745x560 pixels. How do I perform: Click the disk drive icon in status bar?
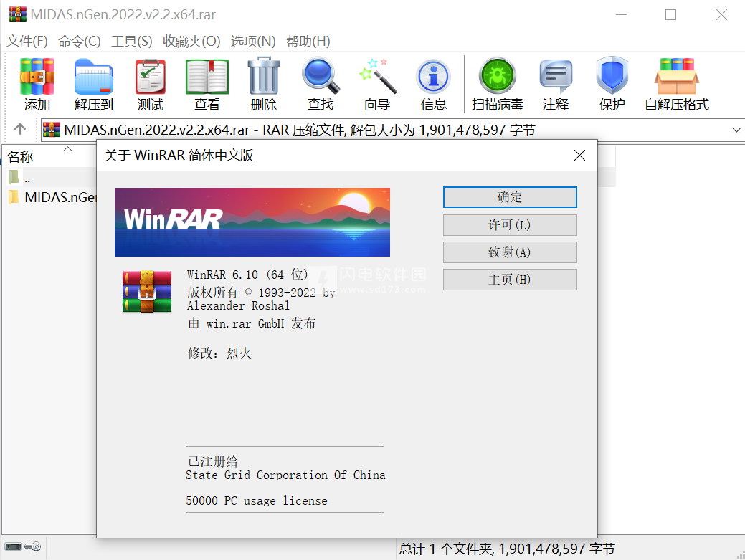[13, 546]
